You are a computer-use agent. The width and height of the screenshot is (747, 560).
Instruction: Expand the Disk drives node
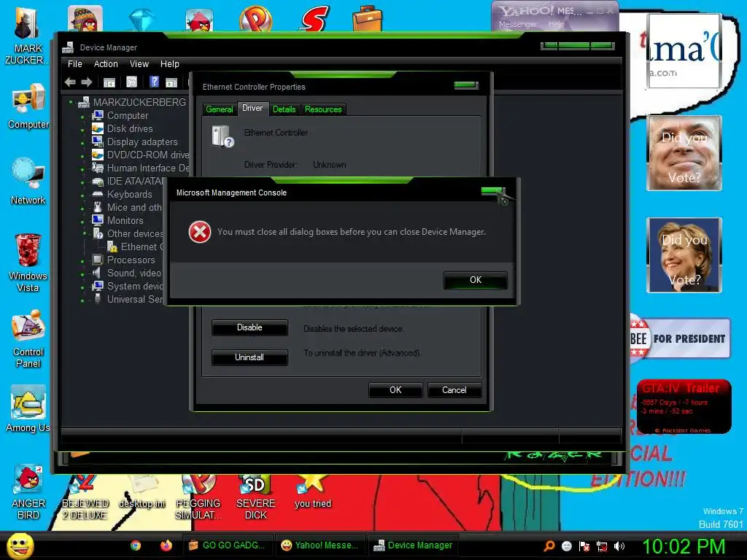82,130
